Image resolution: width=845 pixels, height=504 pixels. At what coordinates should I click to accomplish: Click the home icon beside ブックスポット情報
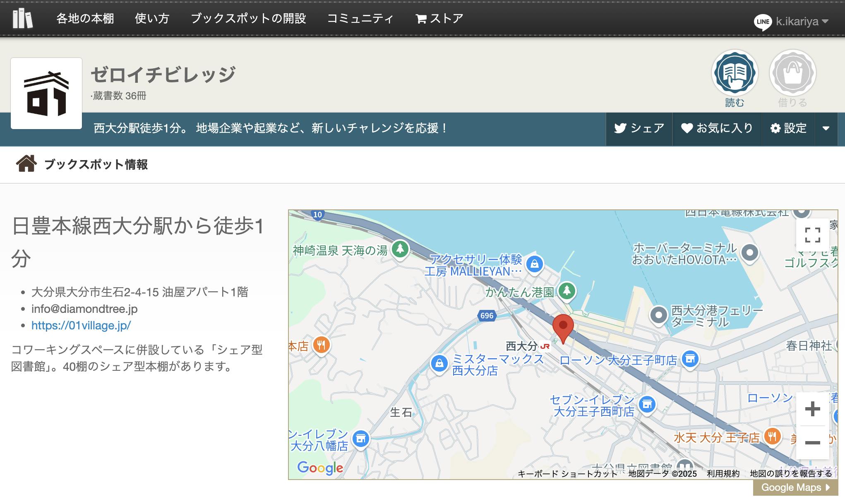[26, 164]
